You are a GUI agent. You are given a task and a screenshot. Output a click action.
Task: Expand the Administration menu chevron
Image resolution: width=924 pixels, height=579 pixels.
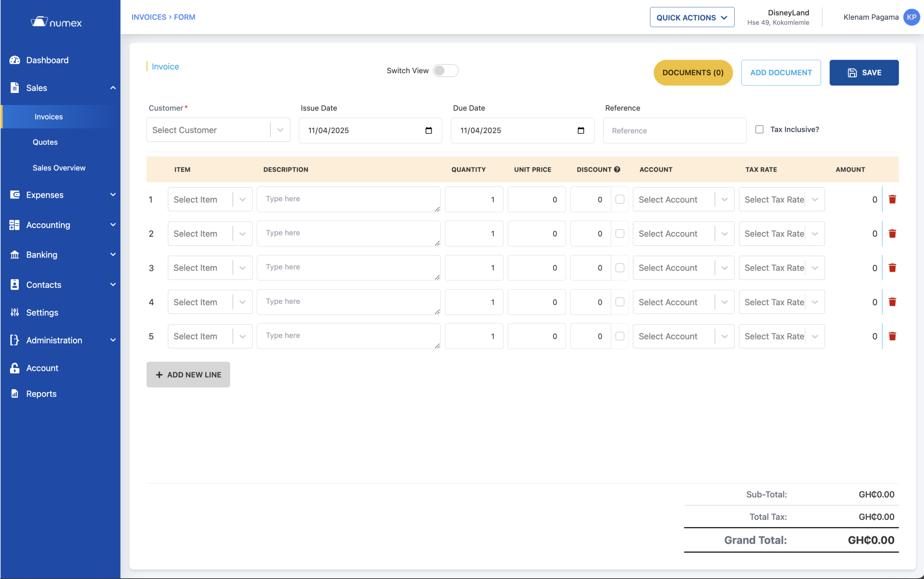[113, 340]
